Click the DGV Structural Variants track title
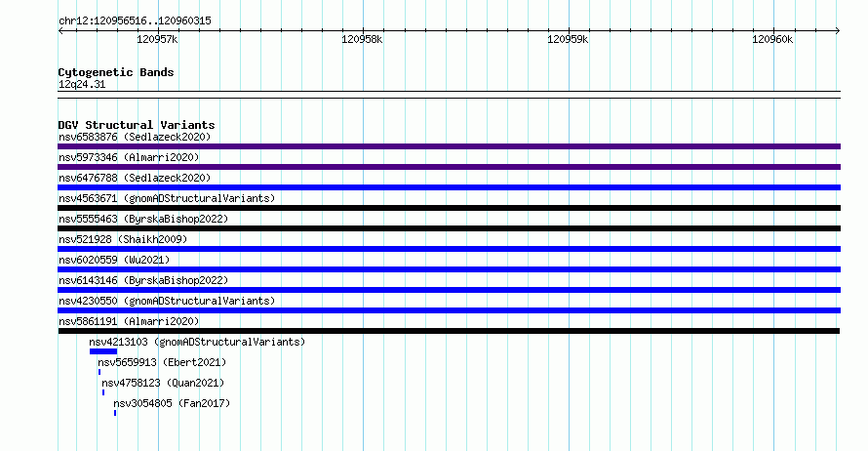 click(x=137, y=125)
